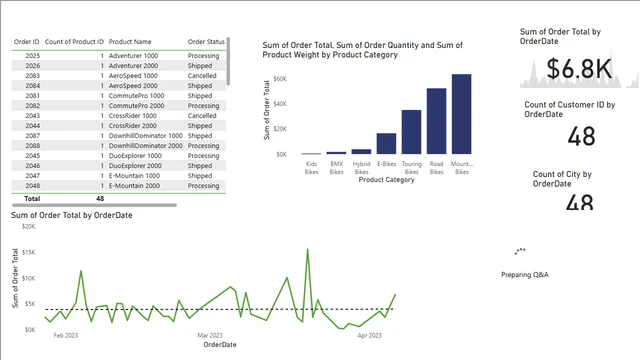Click the CommutePro 2000 cell
The width and height of the screenshot is (640, 360).
pyautogui.click(x=136, y=106)
